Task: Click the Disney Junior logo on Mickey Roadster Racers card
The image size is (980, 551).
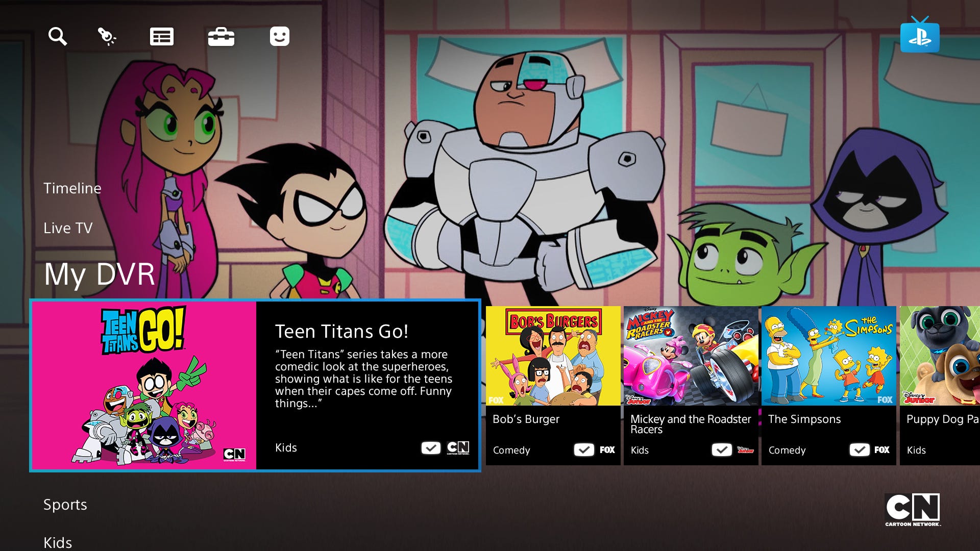Action: coord(745,450)
